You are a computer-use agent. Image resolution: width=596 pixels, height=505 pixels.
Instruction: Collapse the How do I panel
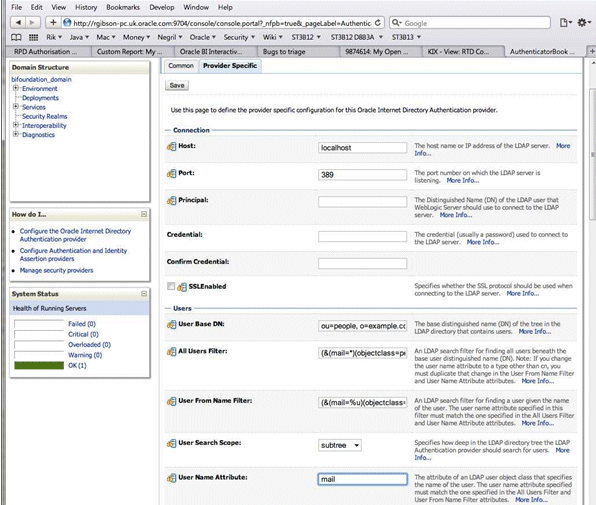[144, 214]
